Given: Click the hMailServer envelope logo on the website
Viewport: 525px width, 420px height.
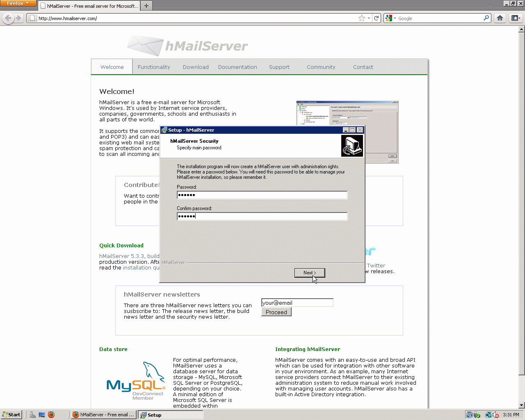Looking at the screenshot, I should (x=145, y=46).
